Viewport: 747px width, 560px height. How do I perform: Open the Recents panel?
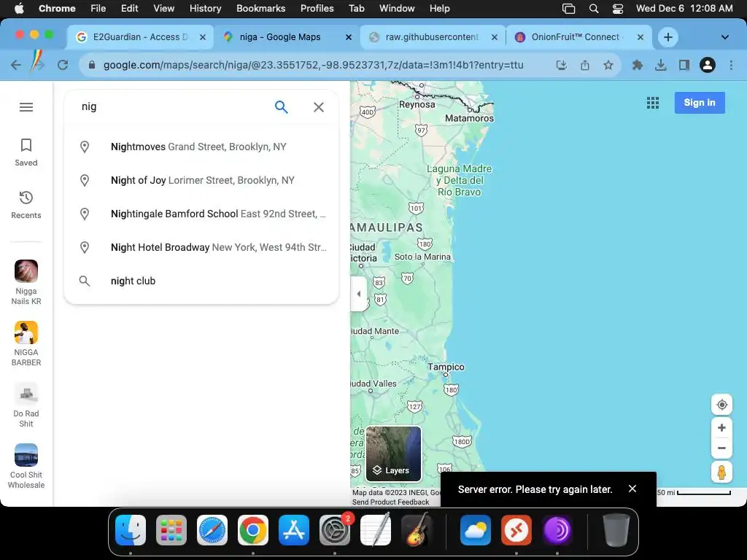click(26, 205)
